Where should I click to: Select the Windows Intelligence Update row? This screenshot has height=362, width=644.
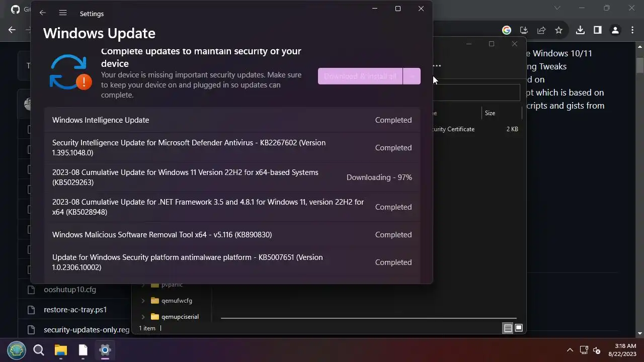point(232,120)
